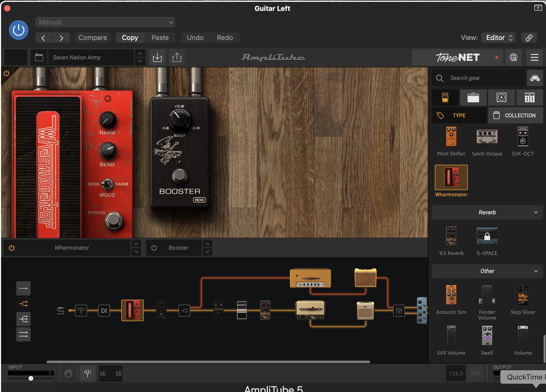Open the preset browser folder icon

(x=39, y=57)
